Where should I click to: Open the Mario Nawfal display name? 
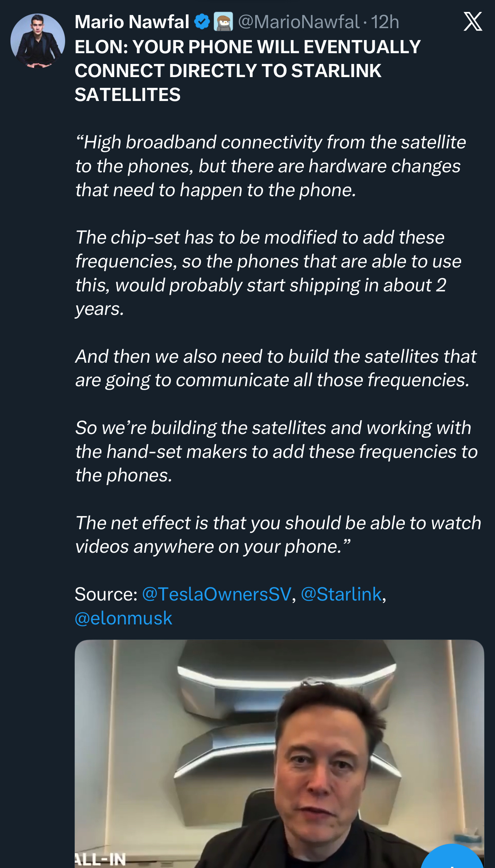[x=132, y=22]
